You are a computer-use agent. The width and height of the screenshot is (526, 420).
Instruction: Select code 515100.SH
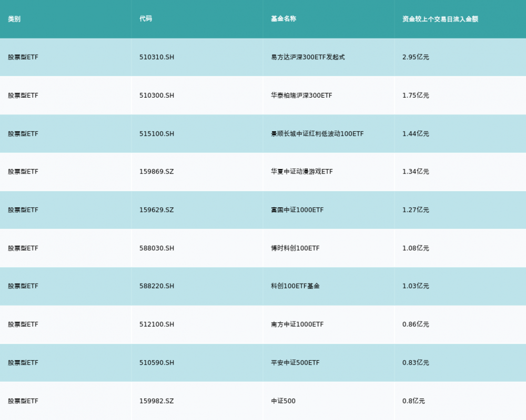pyautogui.click(x=157, y=134)
